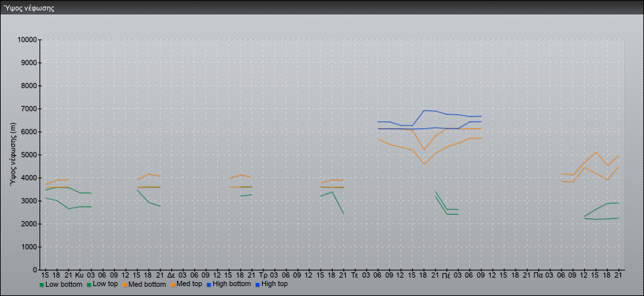This screenshot has height=296, width=644.
Task: Click the 4000 y-axis label
Action: click(29, 178)
